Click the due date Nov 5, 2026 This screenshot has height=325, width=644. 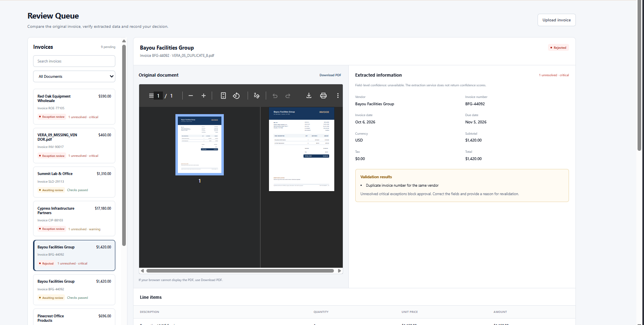[476, 122]
